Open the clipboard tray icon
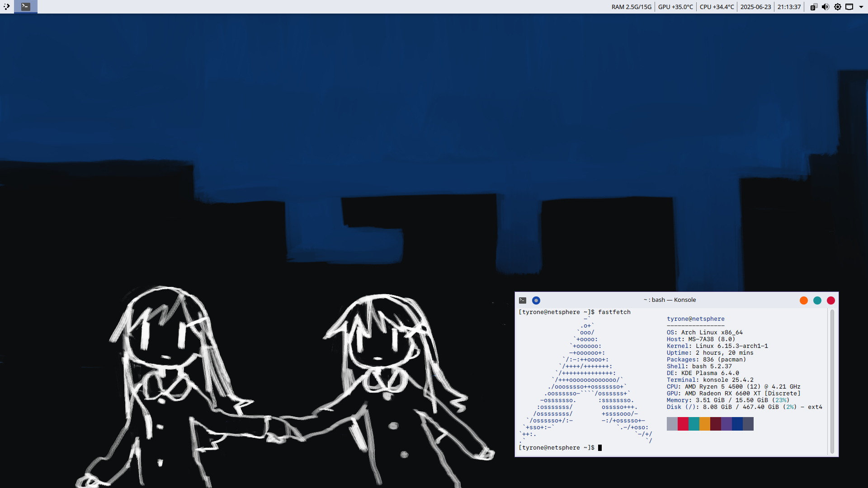 tap(813, 7)
